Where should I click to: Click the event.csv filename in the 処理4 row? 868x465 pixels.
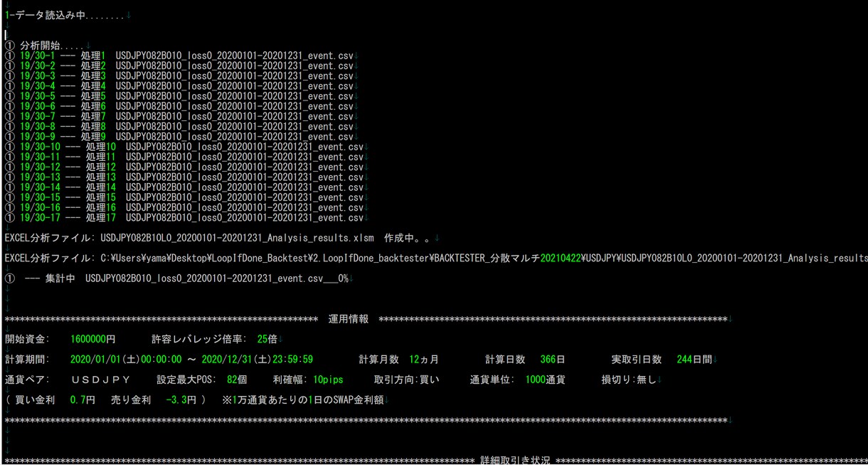234,85
